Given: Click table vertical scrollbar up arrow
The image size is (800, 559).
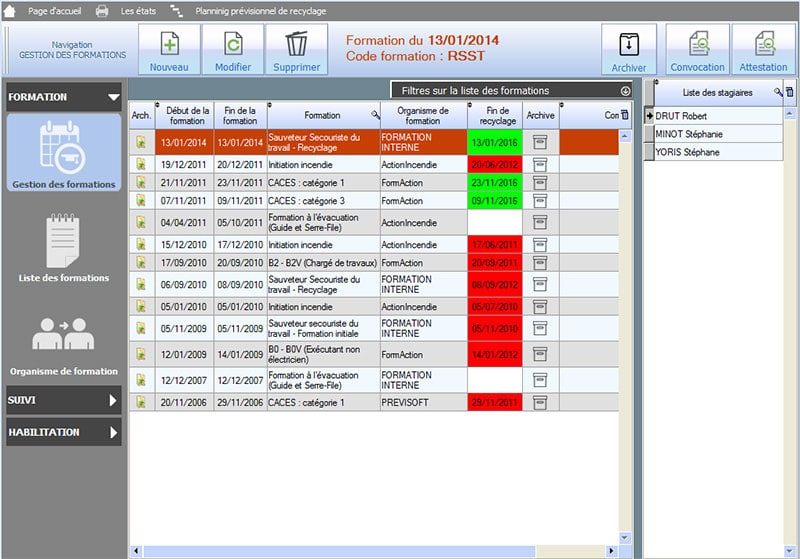Looking at the screenshot, I should (x=625, y=136).
